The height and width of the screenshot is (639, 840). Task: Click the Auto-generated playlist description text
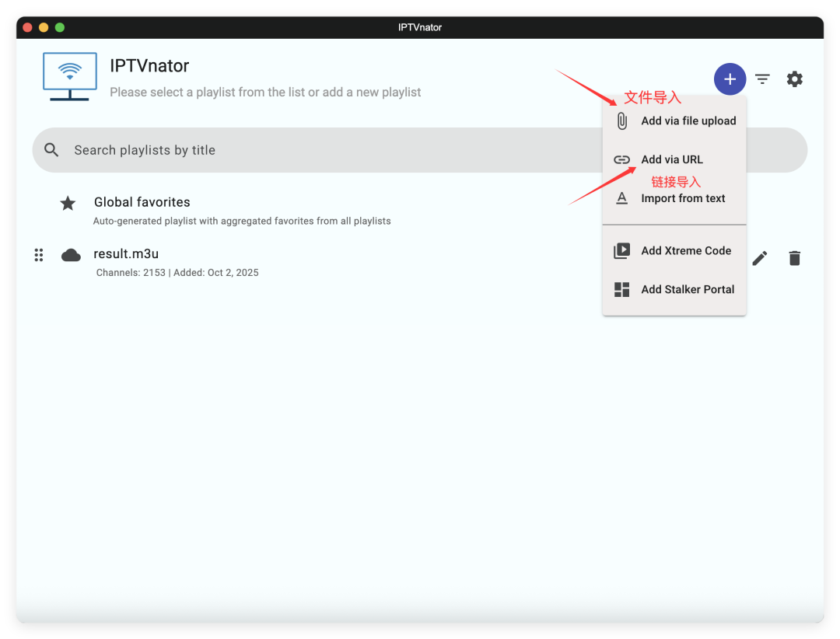(242, 222)
